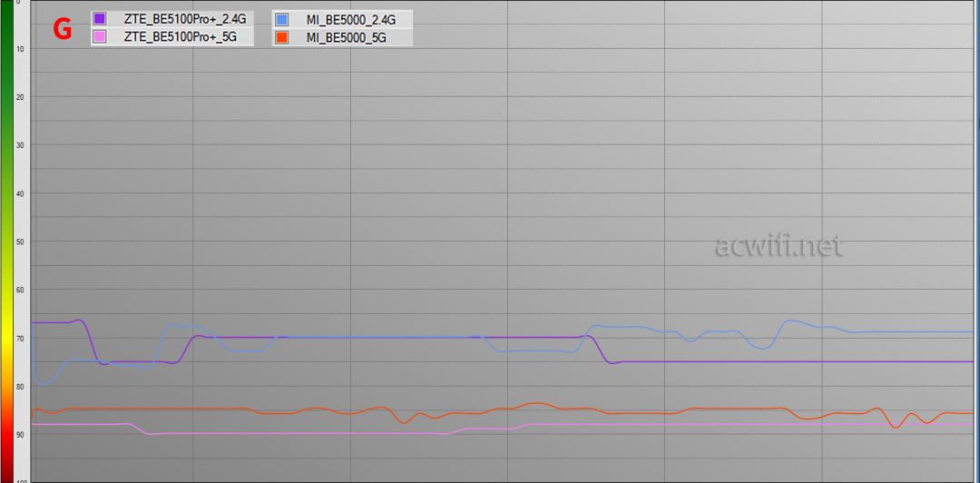Click the 70 value on the signal axis

pos(21,338)
